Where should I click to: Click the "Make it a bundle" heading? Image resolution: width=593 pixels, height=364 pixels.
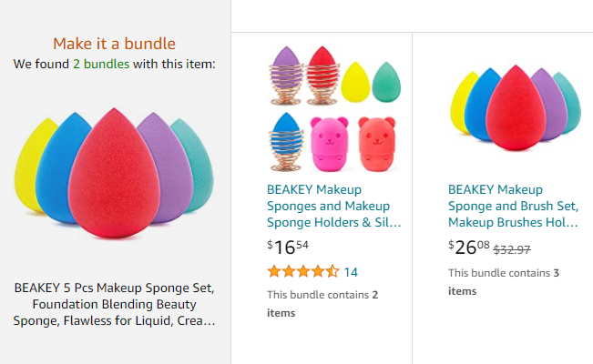pyautogui.click(x=114, y=44)
